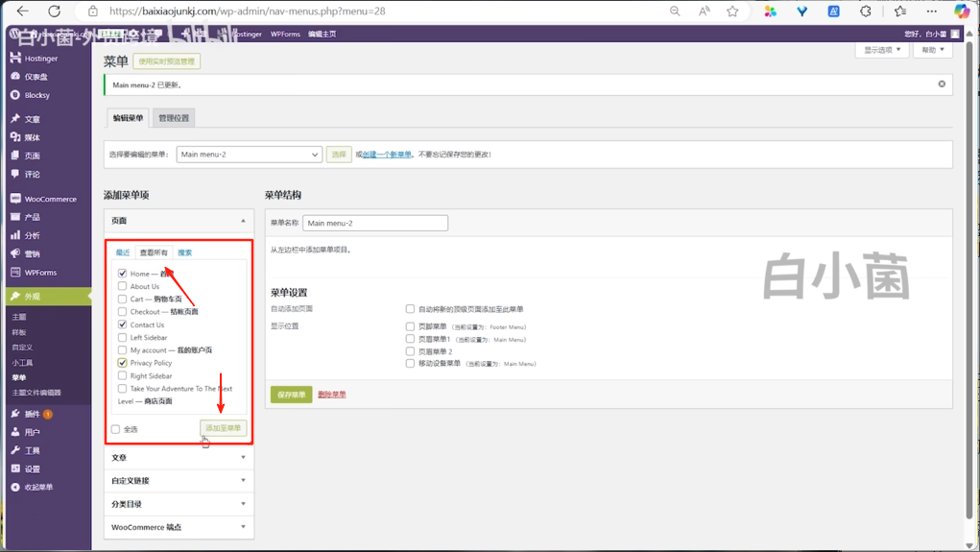The image size is (980, 552).
Task: Check the Cart page checkbox
Action: click(123, 299)
